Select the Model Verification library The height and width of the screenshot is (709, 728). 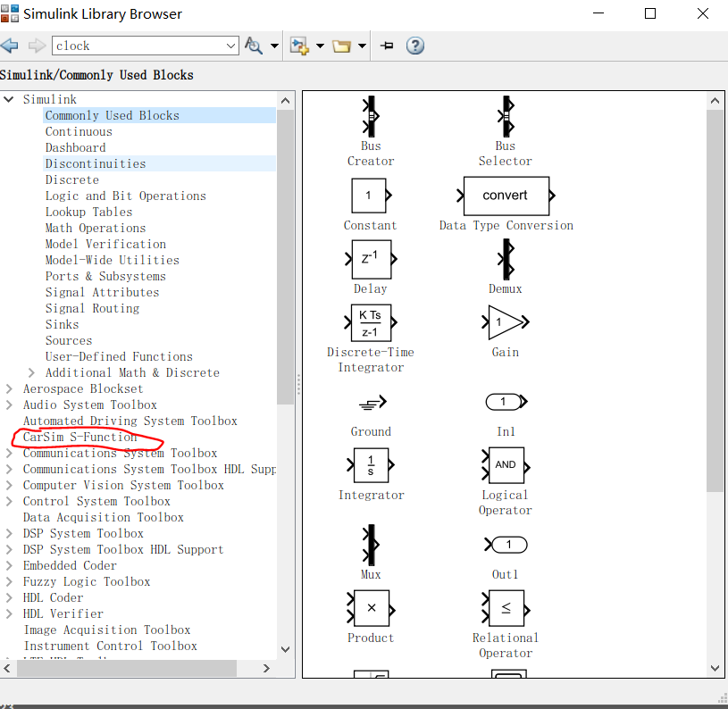pos(105,244)
